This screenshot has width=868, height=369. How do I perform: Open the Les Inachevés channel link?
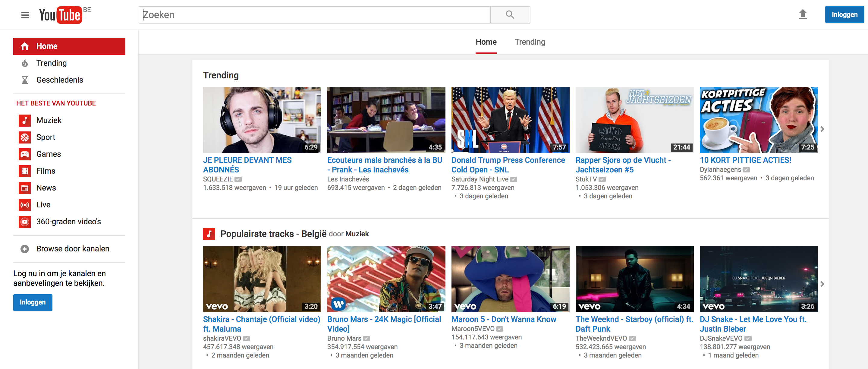(x=348, y=179)
